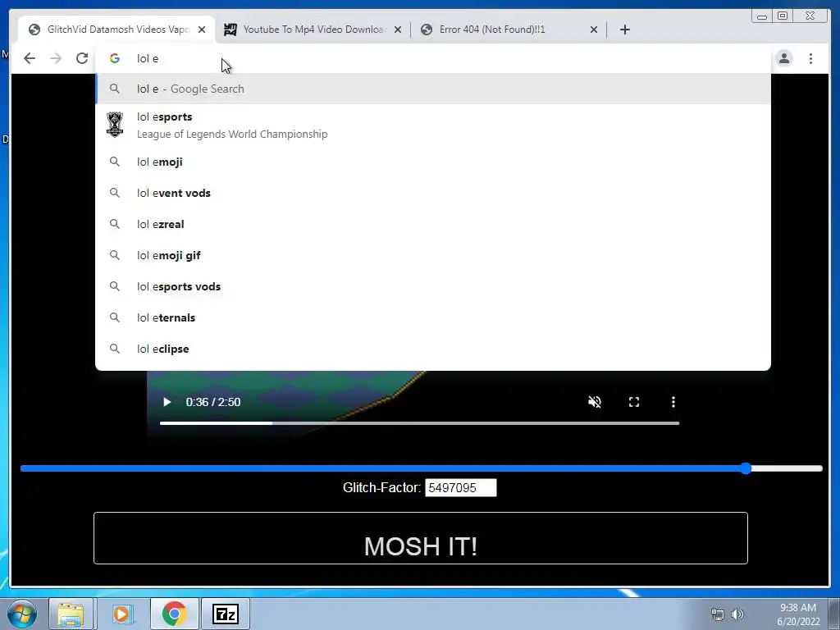Open the Windows Start menu
The height and width of the screenshot is (630, 840).
click(x=21, y=614)
